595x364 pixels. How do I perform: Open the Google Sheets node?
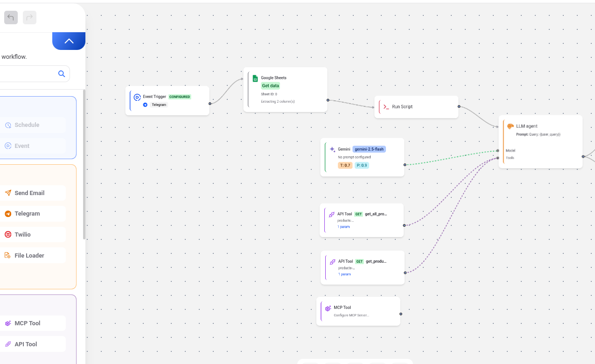click(x=285, y=90)
